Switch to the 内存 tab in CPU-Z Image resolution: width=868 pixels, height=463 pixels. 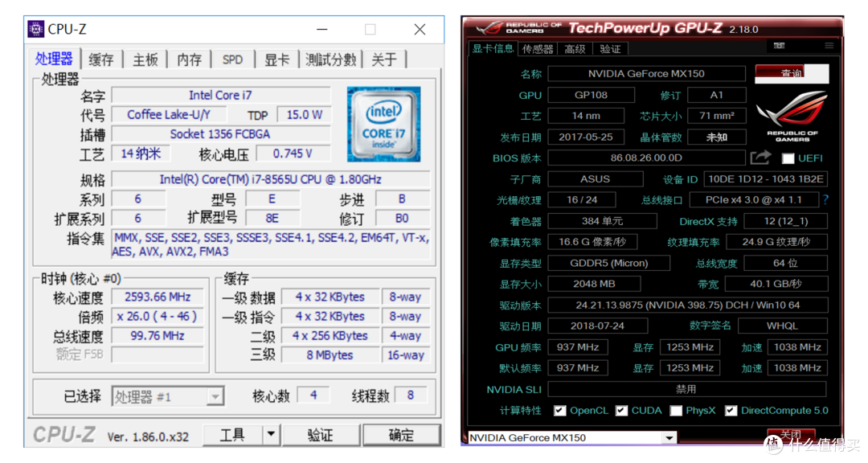[x=190, y=59]
